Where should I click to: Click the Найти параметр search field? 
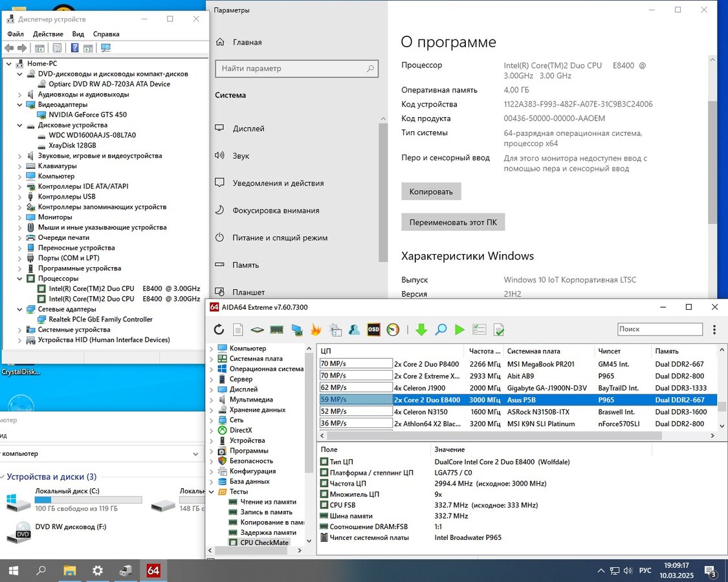296,69
